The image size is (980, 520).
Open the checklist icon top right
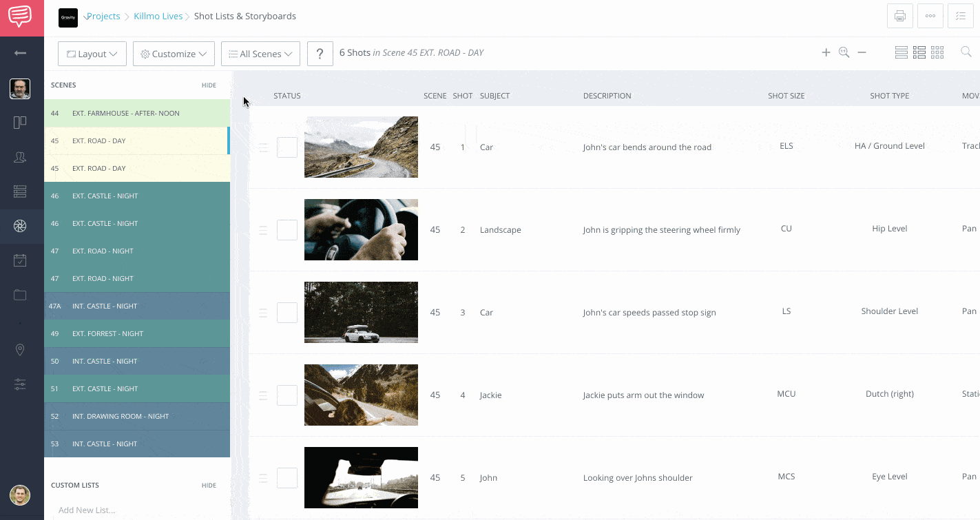point(961,15)
